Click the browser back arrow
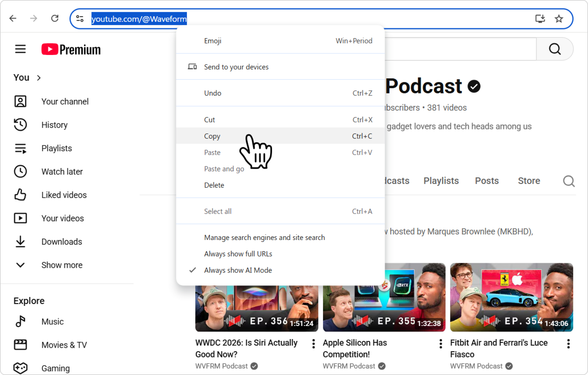 coord(13,18)
